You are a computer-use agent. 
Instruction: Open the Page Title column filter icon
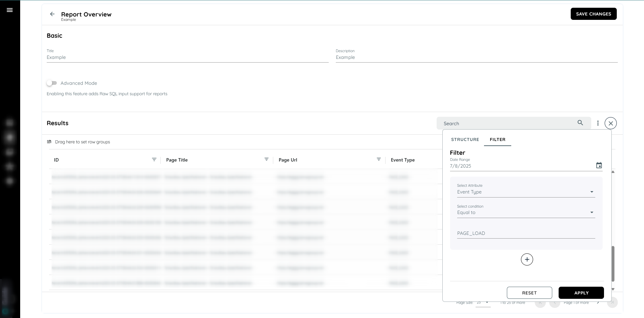tap(266, 160)
